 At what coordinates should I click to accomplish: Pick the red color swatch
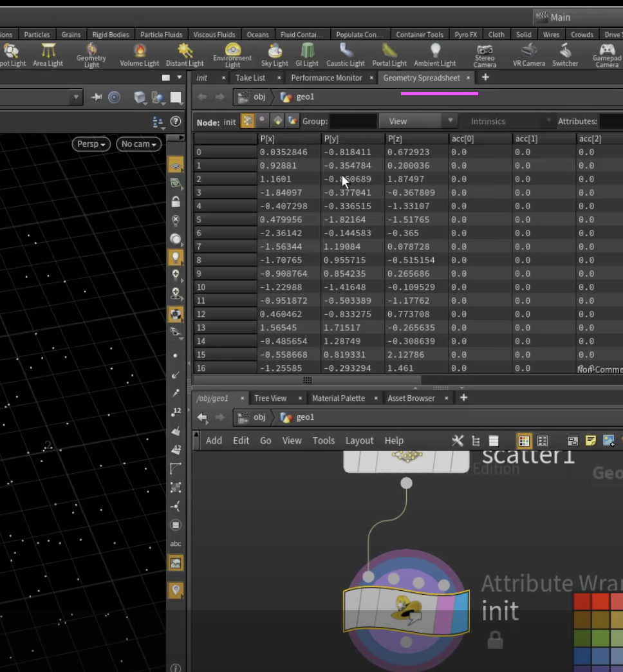point(600,602)
